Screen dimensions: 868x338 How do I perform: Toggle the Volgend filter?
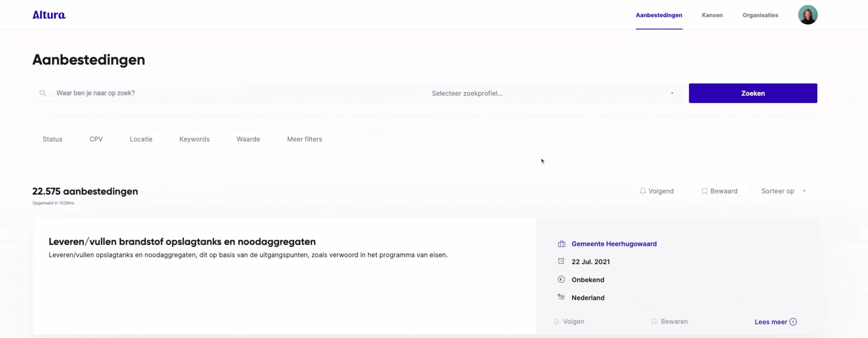(657, 191)
